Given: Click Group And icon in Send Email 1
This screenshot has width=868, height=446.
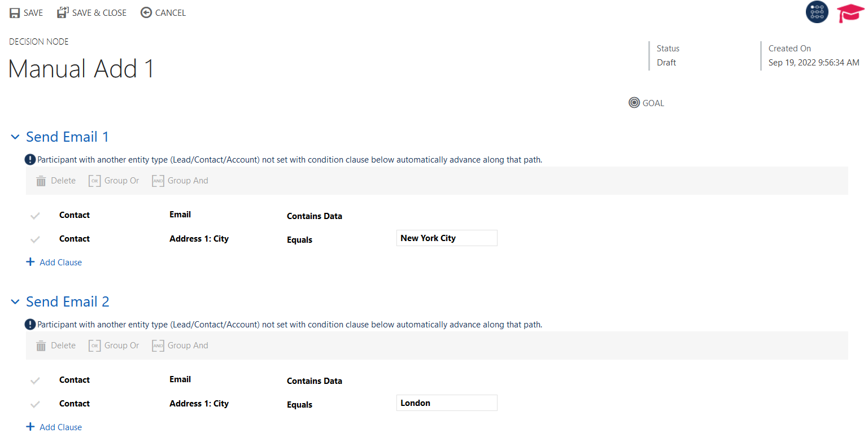Looking at the screenshot, I should [158, 181].
